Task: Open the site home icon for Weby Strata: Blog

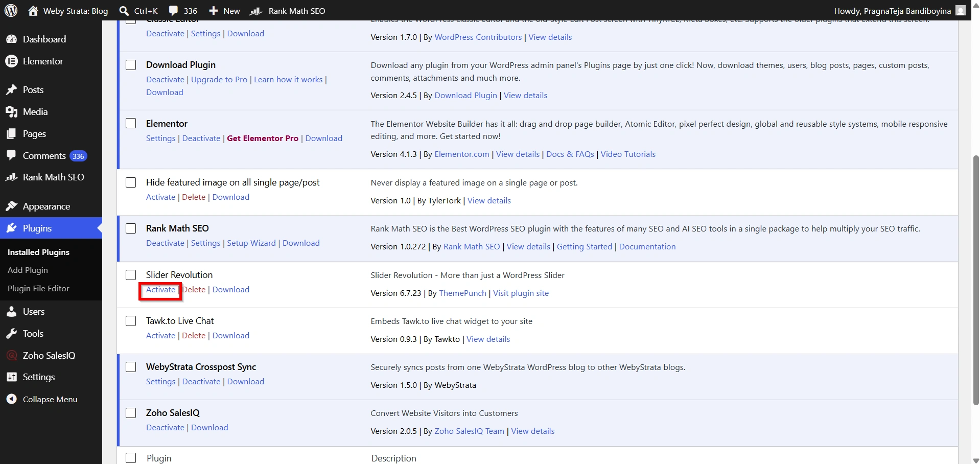Action: coord(33,11)
